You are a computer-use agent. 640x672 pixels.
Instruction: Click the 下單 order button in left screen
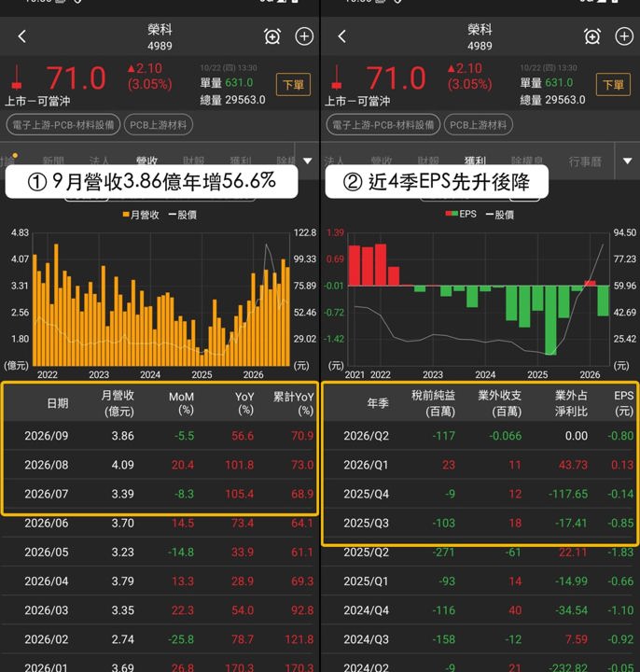coord(294,84)
